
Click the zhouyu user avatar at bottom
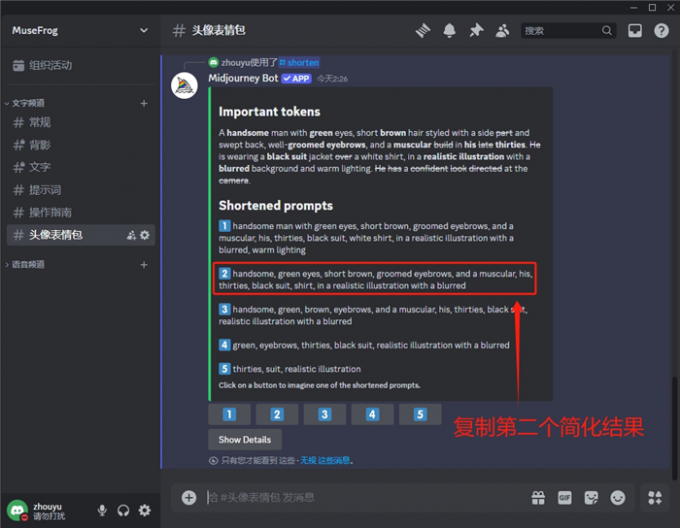tap(17, 510)
